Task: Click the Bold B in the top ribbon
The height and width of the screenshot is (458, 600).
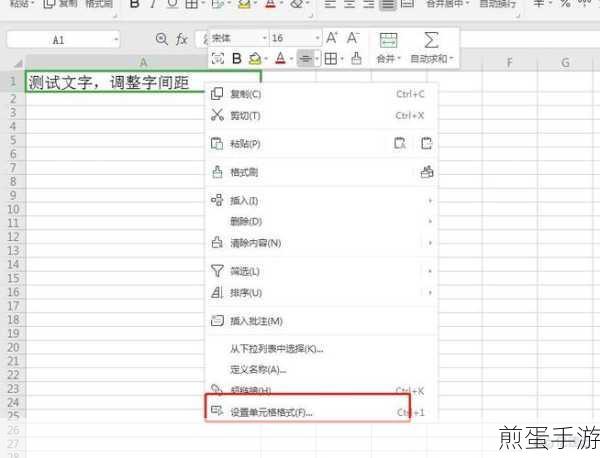Action: (134, 4)
